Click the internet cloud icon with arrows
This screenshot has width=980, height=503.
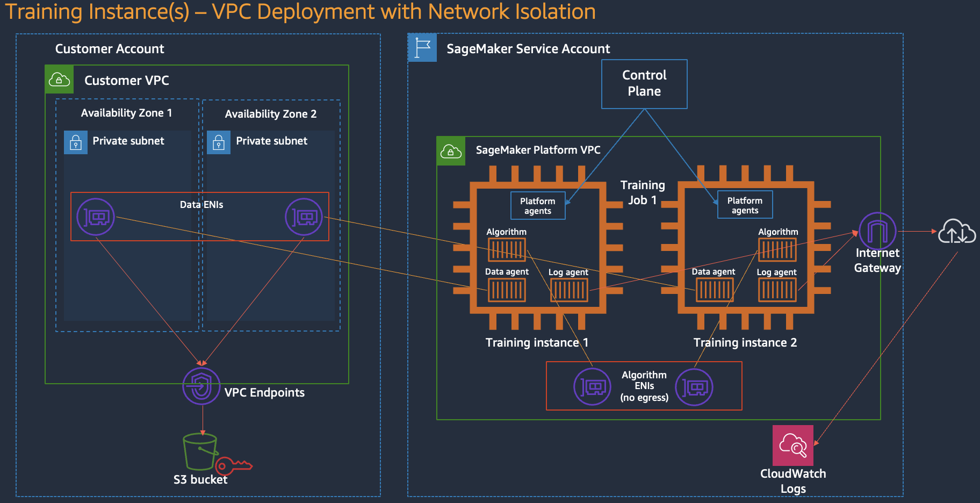pos(957,231)
